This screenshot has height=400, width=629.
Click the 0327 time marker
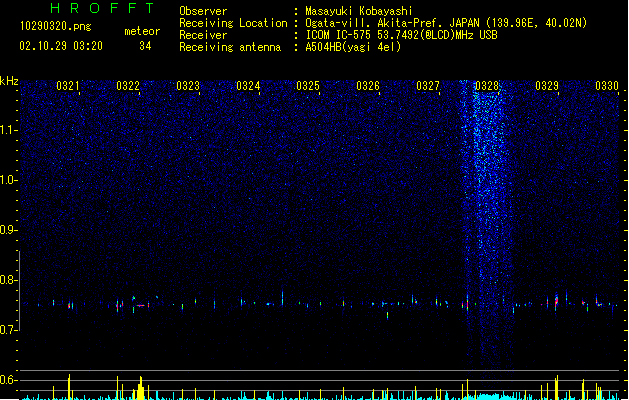(428, 86)
